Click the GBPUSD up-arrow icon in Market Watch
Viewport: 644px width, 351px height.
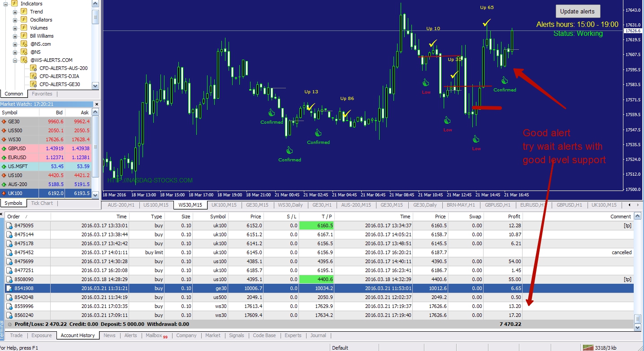pyautogui.click(x=4, y=148)
